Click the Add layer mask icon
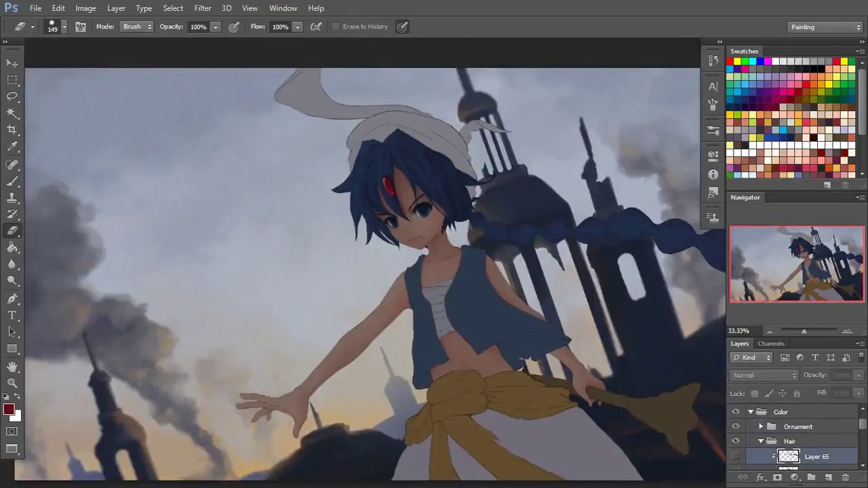Image resolution: width=868 pixels, height=488 pixels. point(778,477)
